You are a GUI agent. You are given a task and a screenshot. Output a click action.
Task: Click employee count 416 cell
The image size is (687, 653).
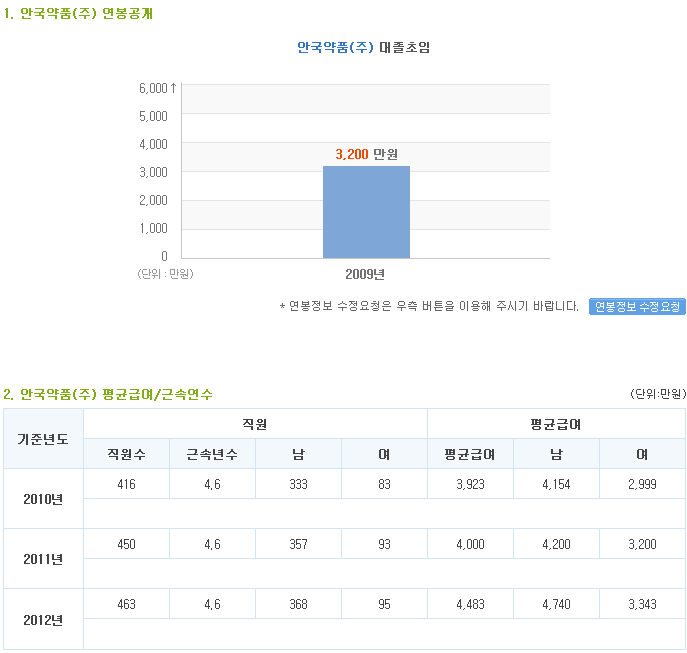click(126, 484)
